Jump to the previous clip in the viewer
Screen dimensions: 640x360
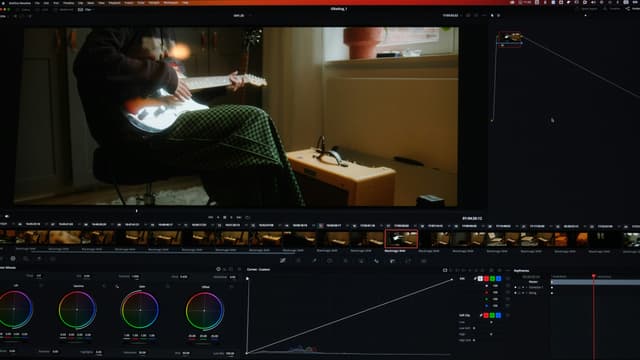click(x=211, y=218)
